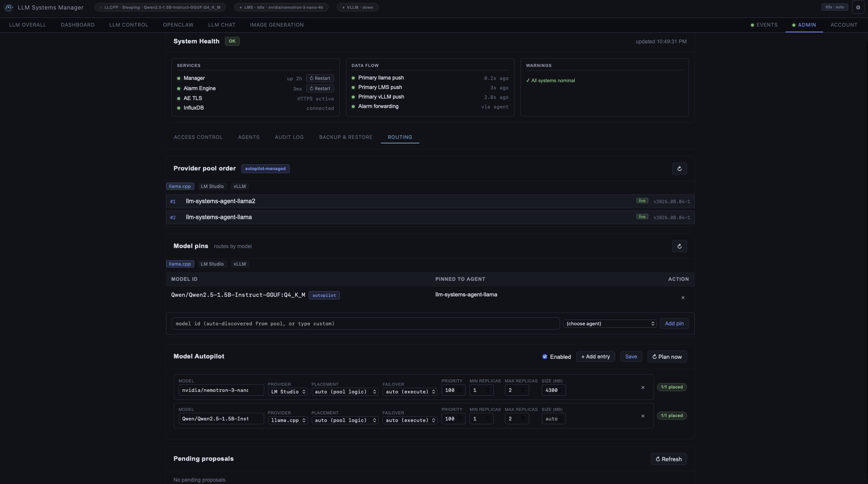The height and width of the screenshot is (484, 868).
Task: Click the LMS Idle status pill
Action: click(281, 7)
